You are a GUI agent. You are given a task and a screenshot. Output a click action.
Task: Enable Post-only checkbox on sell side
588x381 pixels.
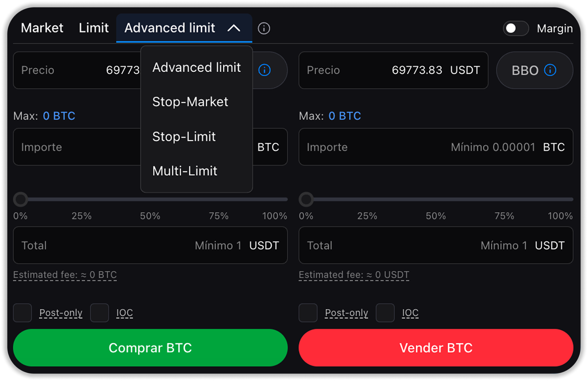[308, 313]
